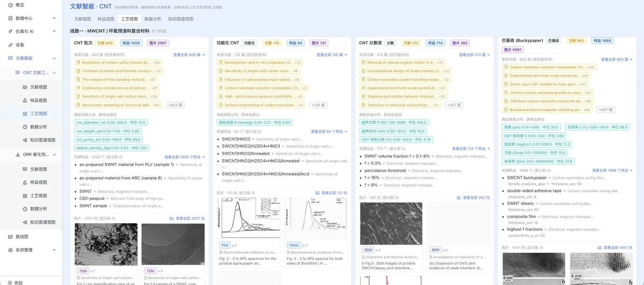
Task: Click parameter tag 厚度 (μm) 0.10–1080
Action: (531, 127)
